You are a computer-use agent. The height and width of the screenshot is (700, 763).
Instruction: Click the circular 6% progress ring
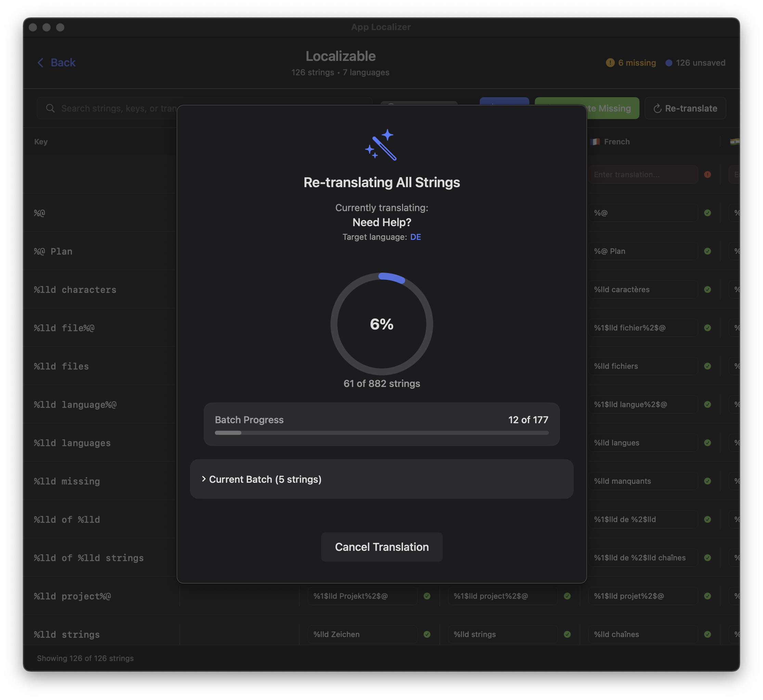(x=381, y=324)
